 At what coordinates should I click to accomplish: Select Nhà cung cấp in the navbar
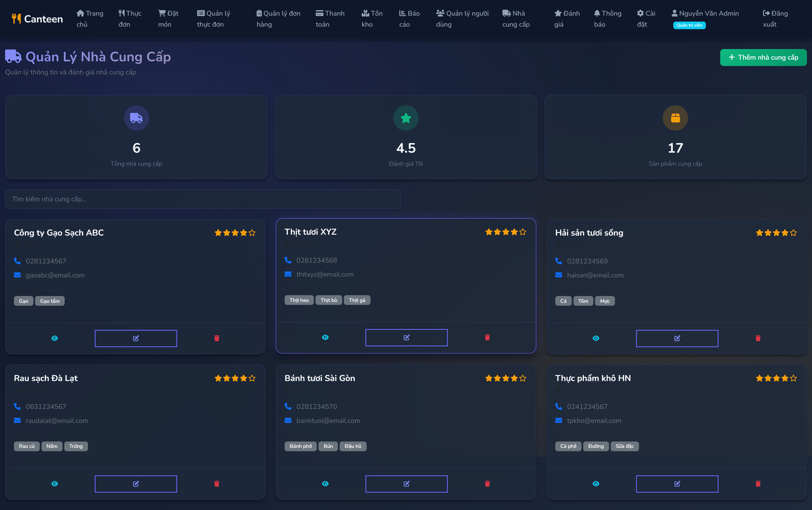tap(516, 19)
